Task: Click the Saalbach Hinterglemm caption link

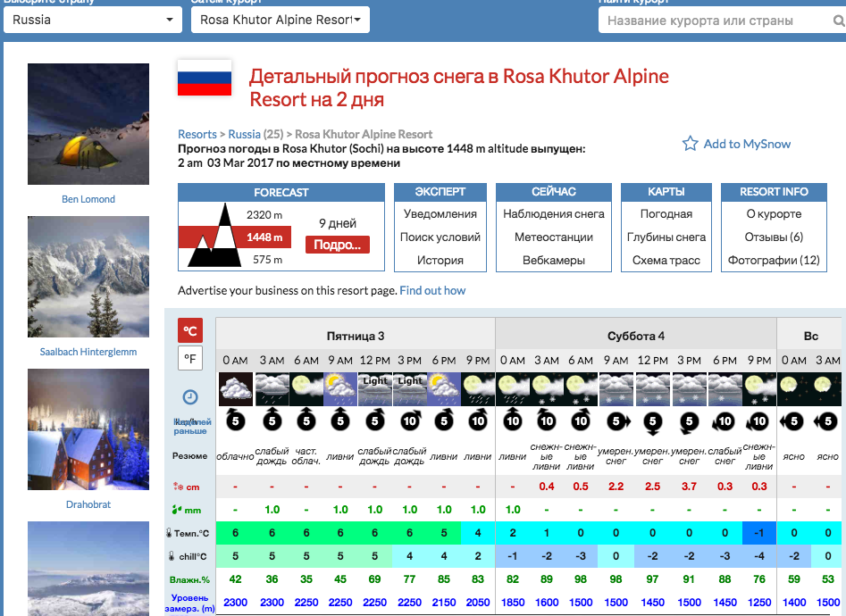Action: click(x=88, y=352)
